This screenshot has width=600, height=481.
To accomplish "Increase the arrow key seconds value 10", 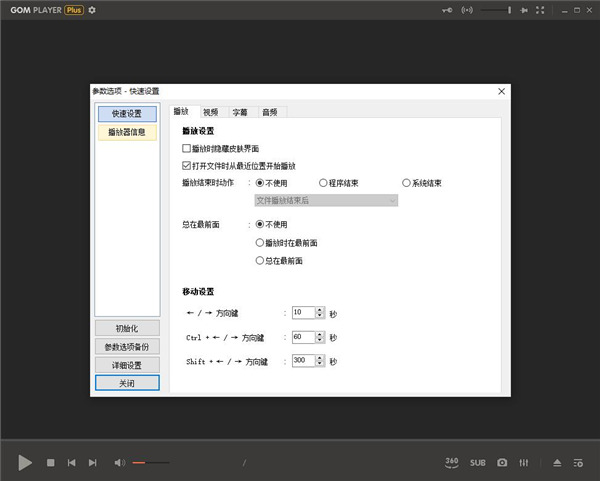I will click(x=320, y=310).
